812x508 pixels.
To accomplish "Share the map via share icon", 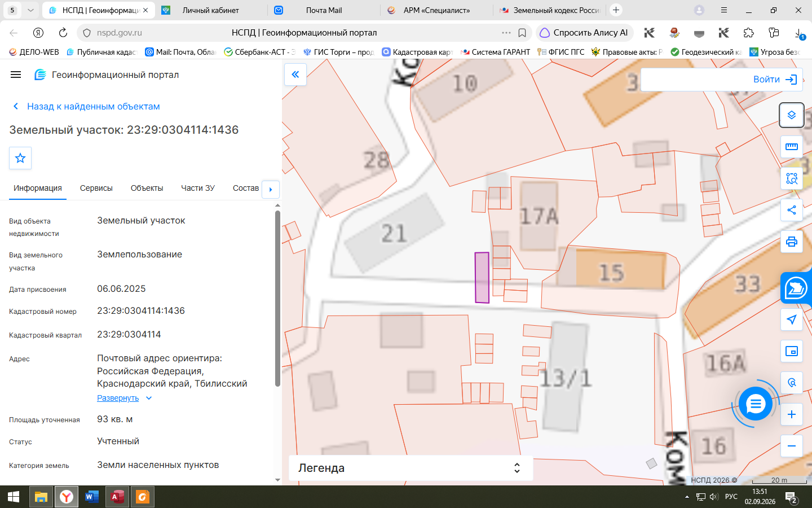I will (x=792, y=210).
